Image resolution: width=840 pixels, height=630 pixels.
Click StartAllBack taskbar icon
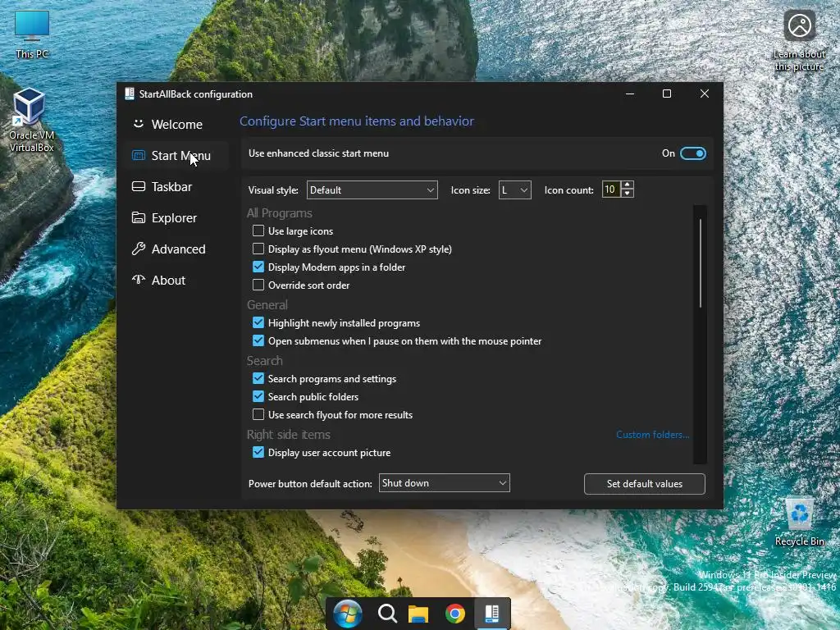tap(492, 614)
